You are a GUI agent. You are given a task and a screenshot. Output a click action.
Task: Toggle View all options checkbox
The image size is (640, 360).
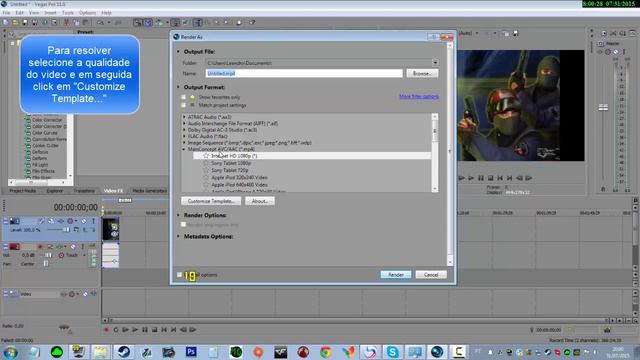179,275
